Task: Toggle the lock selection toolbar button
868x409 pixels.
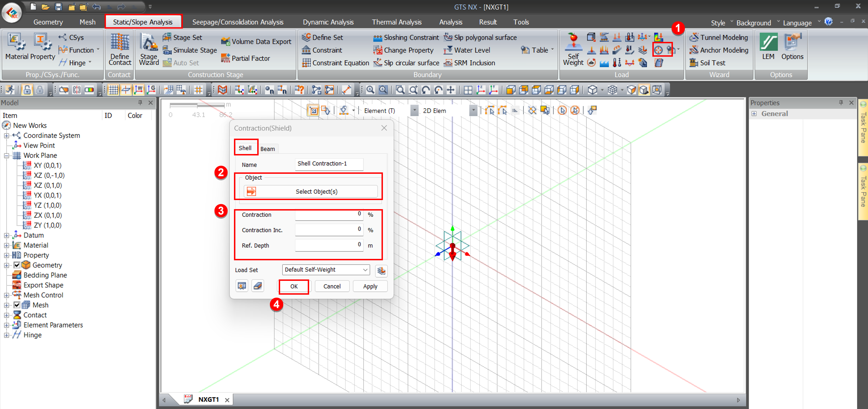Action: [x=27, y=90]
